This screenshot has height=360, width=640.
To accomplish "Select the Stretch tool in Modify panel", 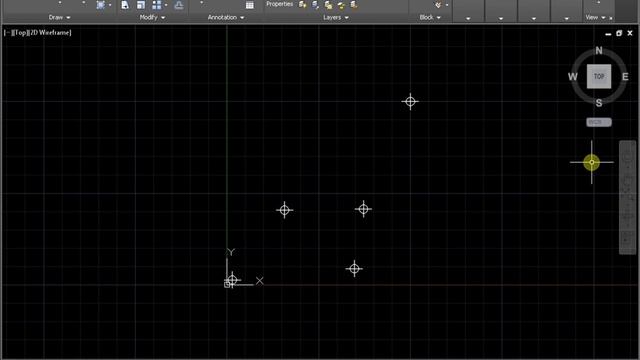I will click(x=125, y=5).
